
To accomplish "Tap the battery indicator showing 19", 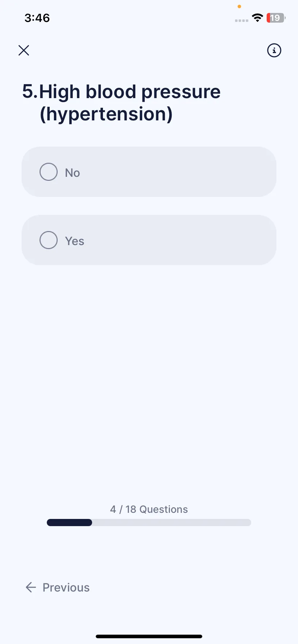I will (x=276, y=18).
